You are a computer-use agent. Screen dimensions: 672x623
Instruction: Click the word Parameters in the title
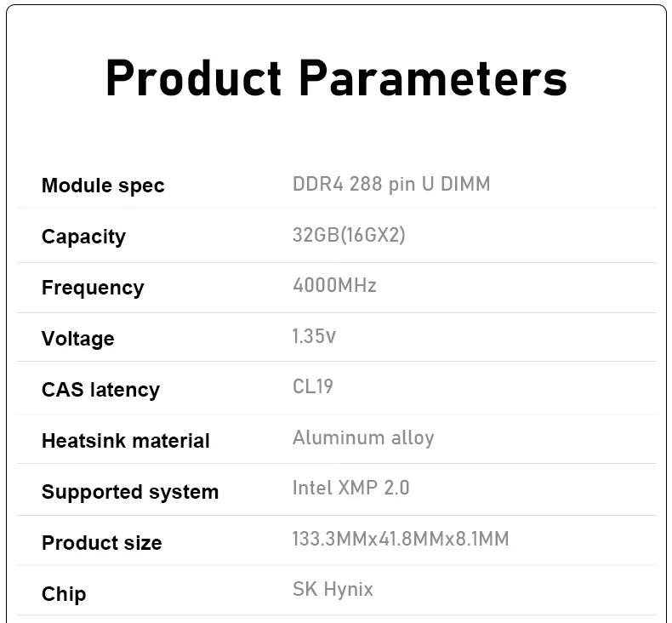433,77
